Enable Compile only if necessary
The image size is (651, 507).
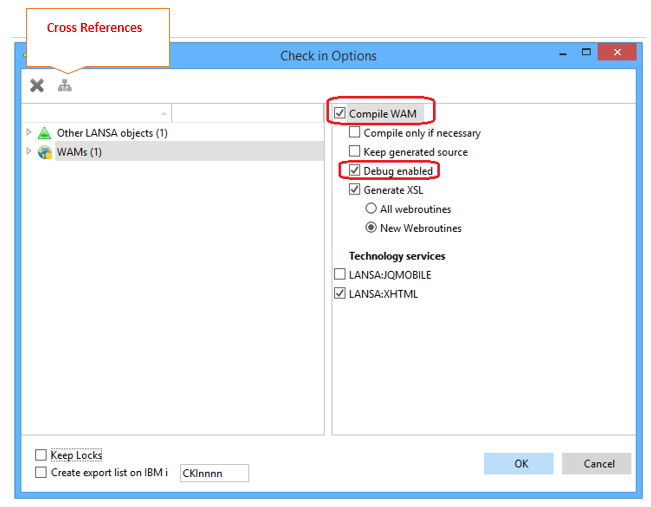tap(354, 132)
